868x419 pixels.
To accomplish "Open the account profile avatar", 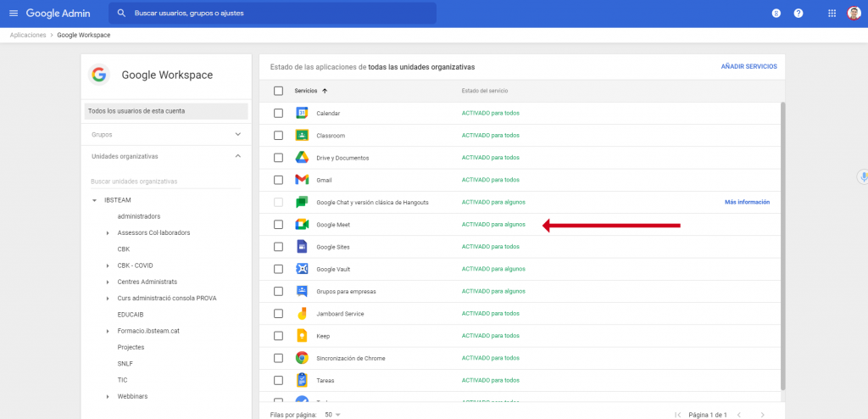I will point(854,14).
